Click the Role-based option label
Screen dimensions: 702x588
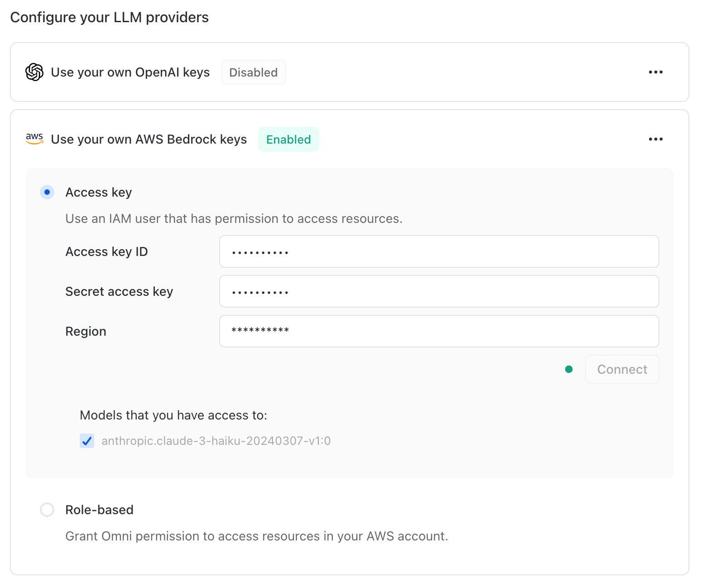click(99, 510)
